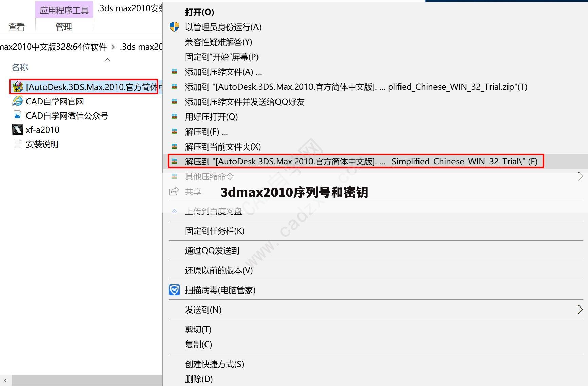The width and height of the screenshot is (588, 386).
Task: Select 以管理员身份运行(A)
Action: (x=223, y=27)
